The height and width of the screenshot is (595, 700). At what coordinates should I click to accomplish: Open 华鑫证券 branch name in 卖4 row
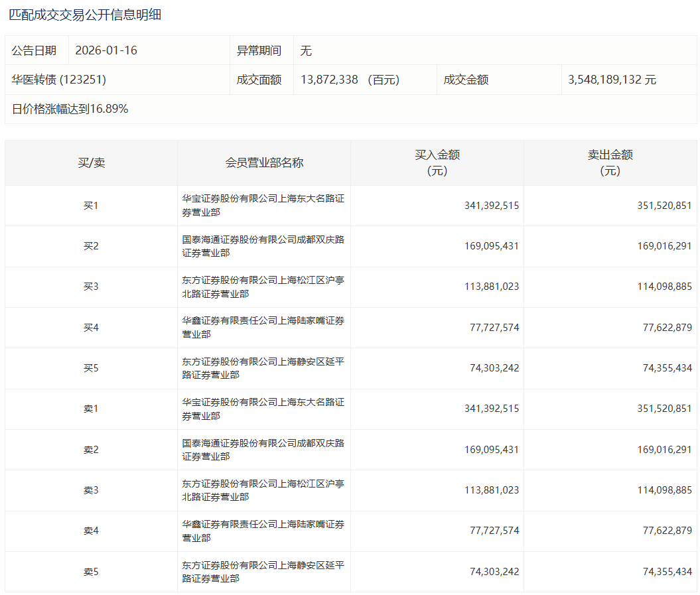[x=263, y=531]
